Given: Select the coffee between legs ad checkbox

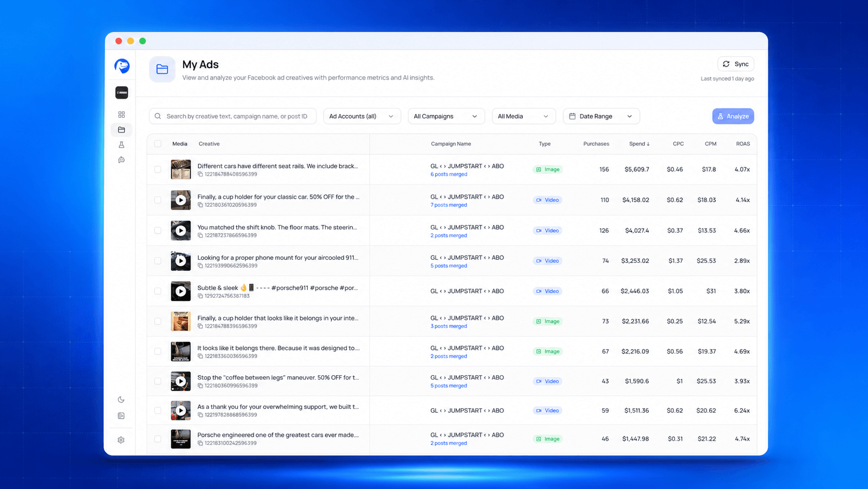Looking at the screenshot, I should click(158, 381).
